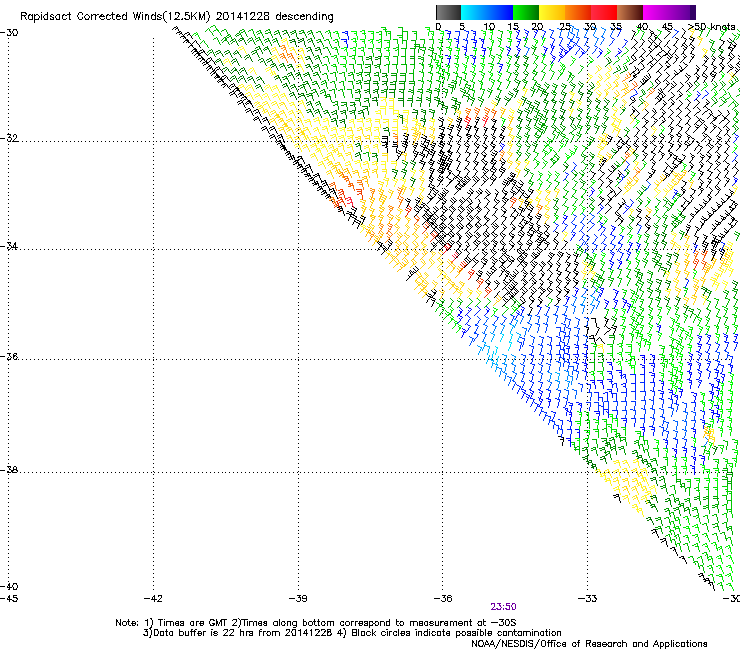This screenshot has width=740, height=650.
Task: Click the legend scale value '20'
Action: coord(538,26)
